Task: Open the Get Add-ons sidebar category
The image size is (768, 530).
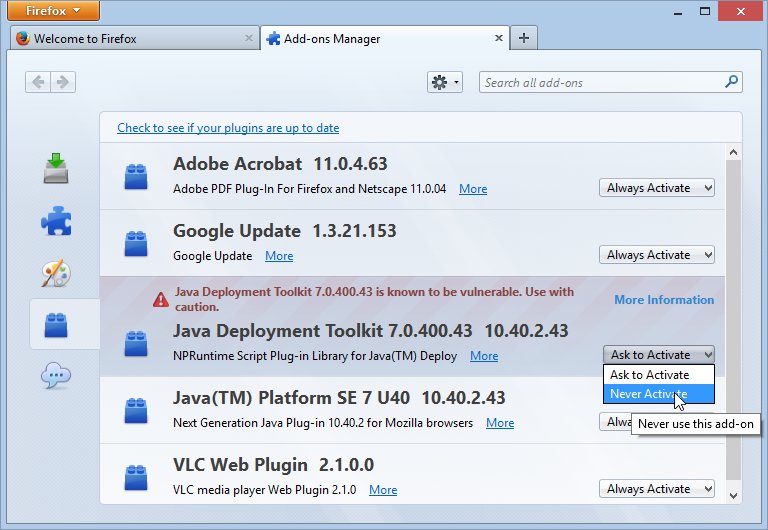Action: pyautogui.click(x=56, y=168)
